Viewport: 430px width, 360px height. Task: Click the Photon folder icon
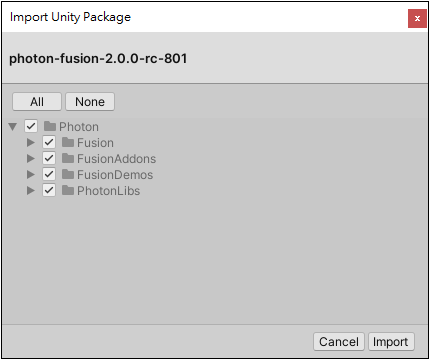(50, 126)
